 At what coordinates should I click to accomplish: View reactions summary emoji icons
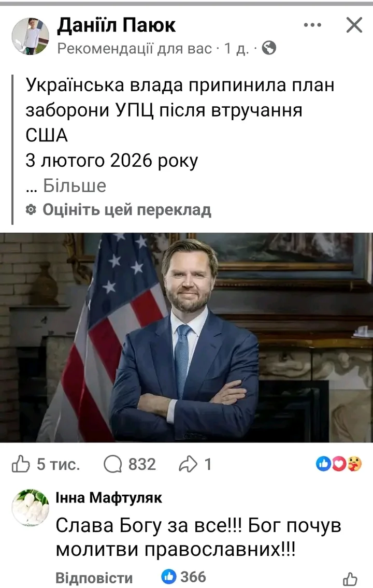[339, 464]
